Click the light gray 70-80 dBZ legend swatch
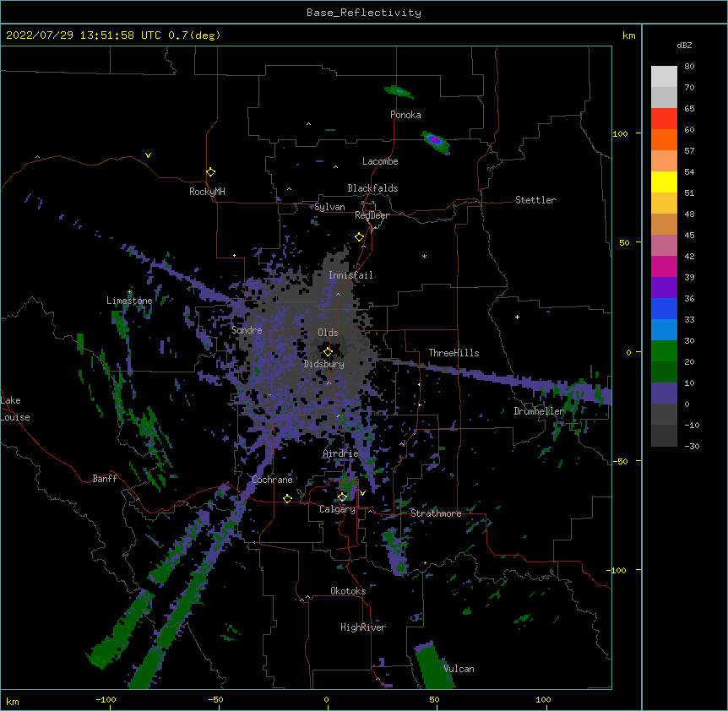The width and height of the screenshot is (728, 711). coord(664,77)
